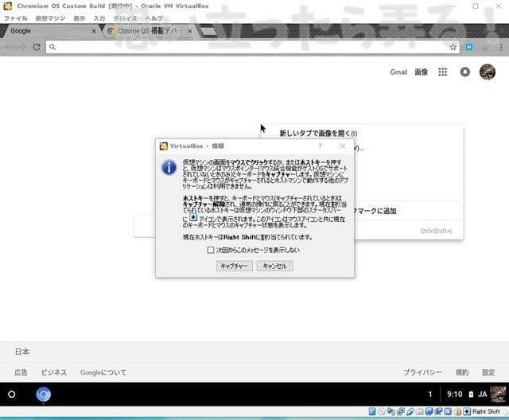Open the optical disc status icon
The height and width of the screenshot is (420, 509).
pyautogui.click(x=382, y=411)
